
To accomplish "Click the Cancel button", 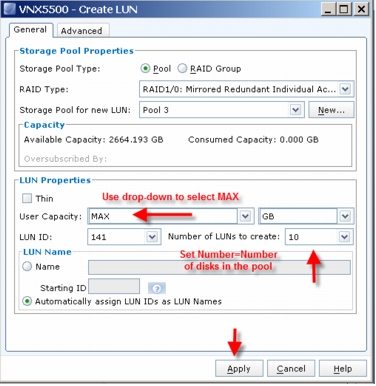I will pyautogui.click(x=291, y=369).
